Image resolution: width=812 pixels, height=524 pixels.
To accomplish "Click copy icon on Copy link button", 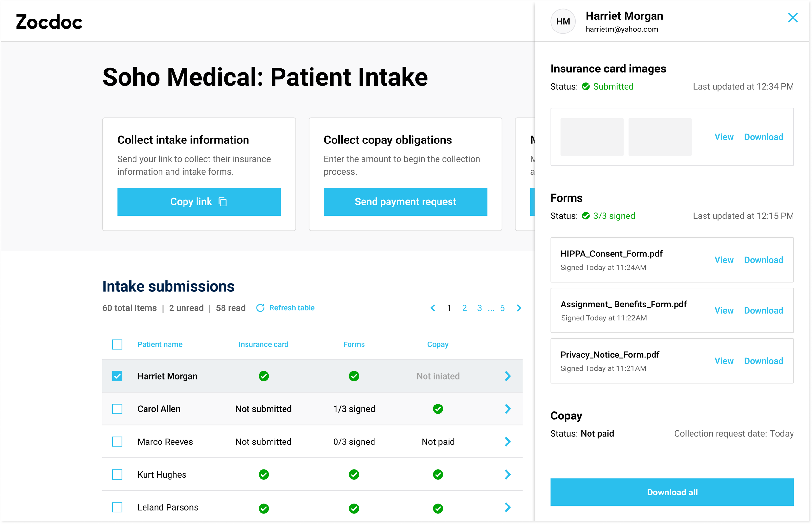I will 222,202.
